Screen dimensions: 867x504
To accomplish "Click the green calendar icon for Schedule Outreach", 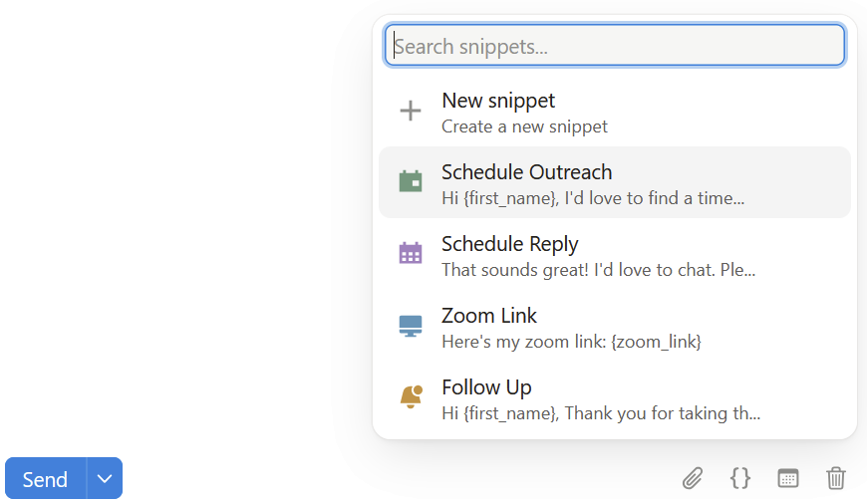I will click(411, 181).
